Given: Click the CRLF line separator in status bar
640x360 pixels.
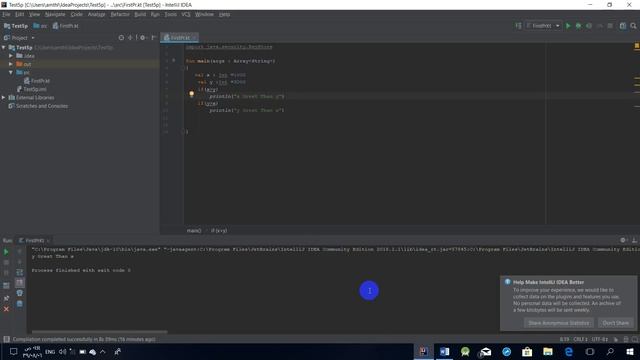Looking at the screenshot, I should (x=580, y=339).
